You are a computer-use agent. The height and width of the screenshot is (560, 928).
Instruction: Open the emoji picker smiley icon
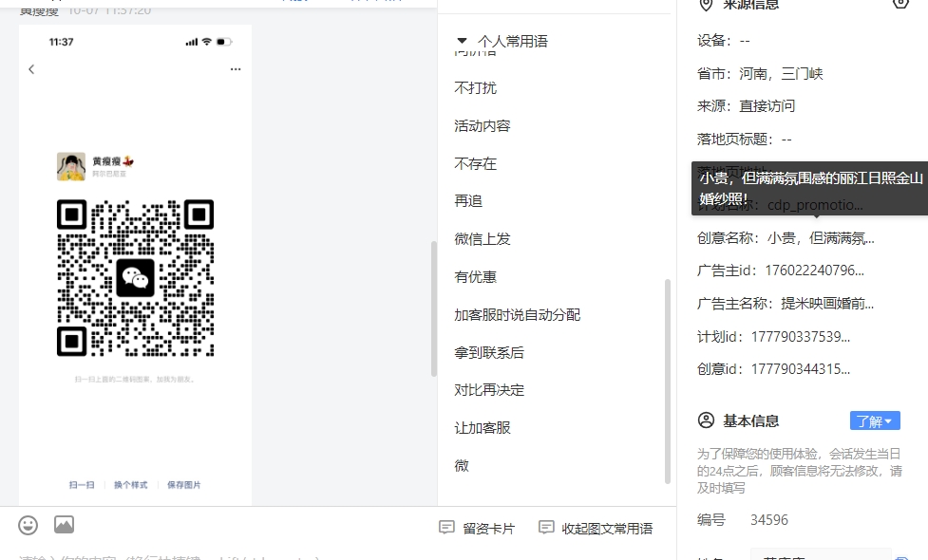(x=28, y=525)
